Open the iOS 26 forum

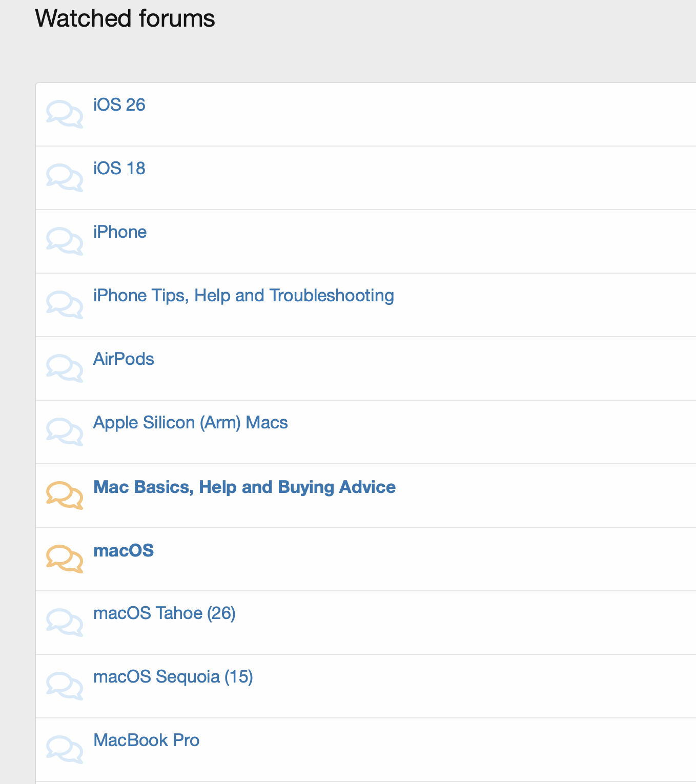click(x=119, y=105)
